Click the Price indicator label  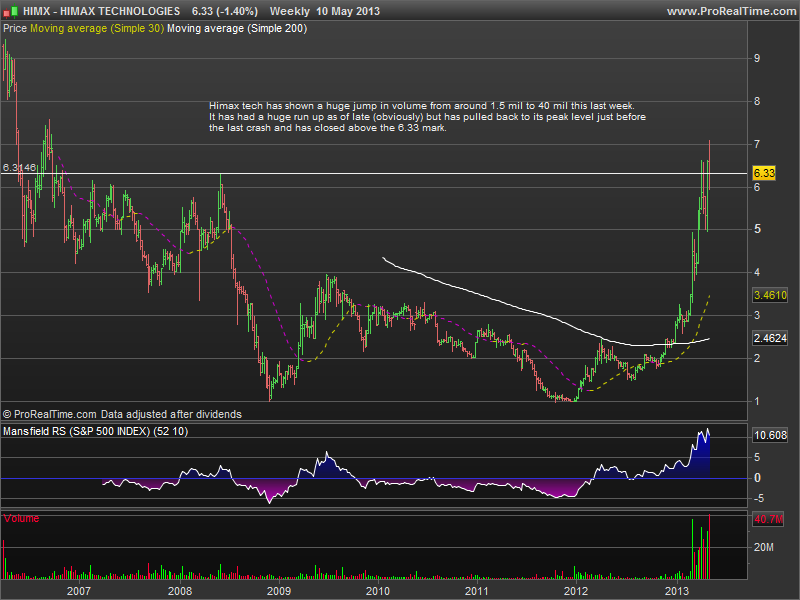(x=15, y=29)
